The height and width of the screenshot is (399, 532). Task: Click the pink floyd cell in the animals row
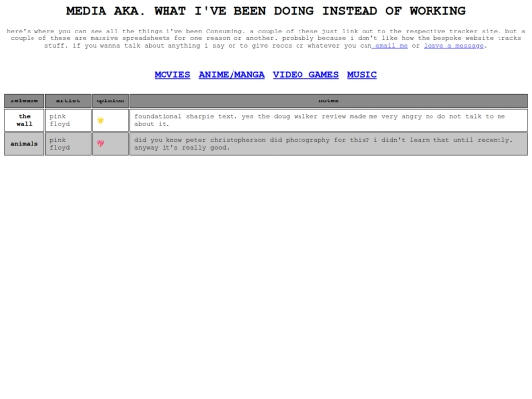click(x=68, y=144)
